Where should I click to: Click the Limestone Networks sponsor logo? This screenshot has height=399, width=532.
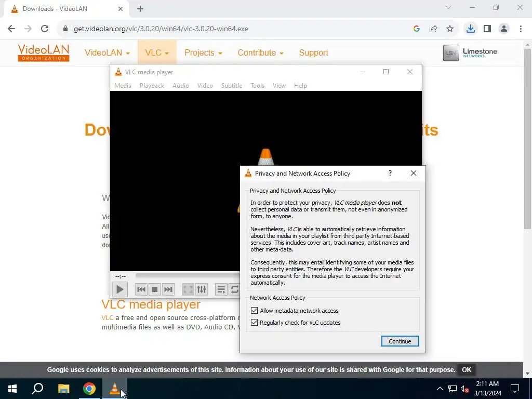click(470, 52)
